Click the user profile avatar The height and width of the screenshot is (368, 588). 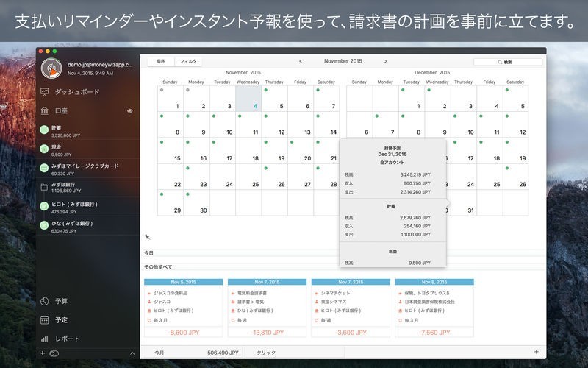click(x=51, y=68)
